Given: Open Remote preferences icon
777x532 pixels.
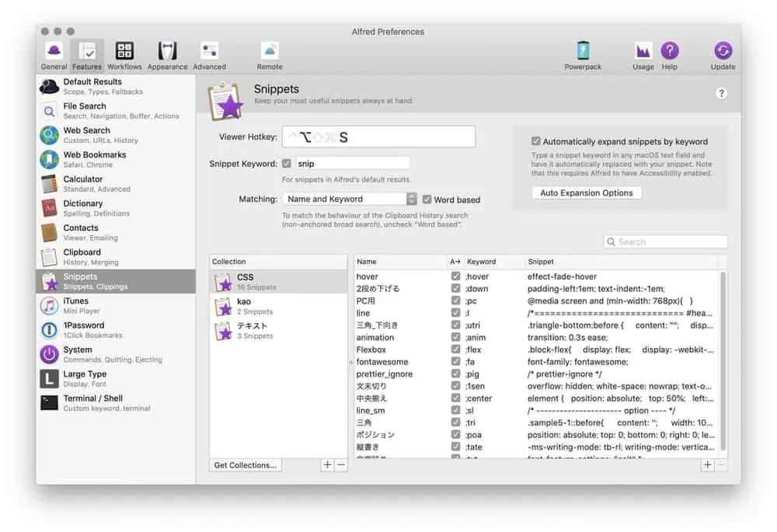Looking at the screenshot, I should (x=270, y=53).
